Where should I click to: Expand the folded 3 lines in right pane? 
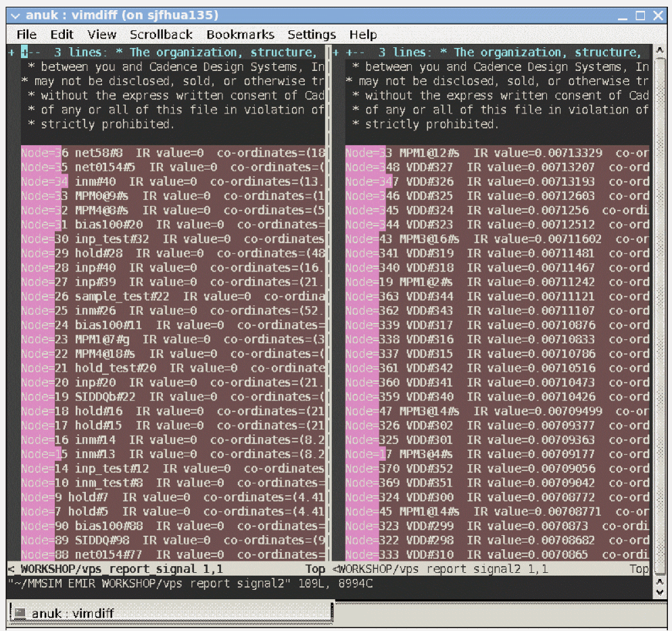click(x=498, y=52)
